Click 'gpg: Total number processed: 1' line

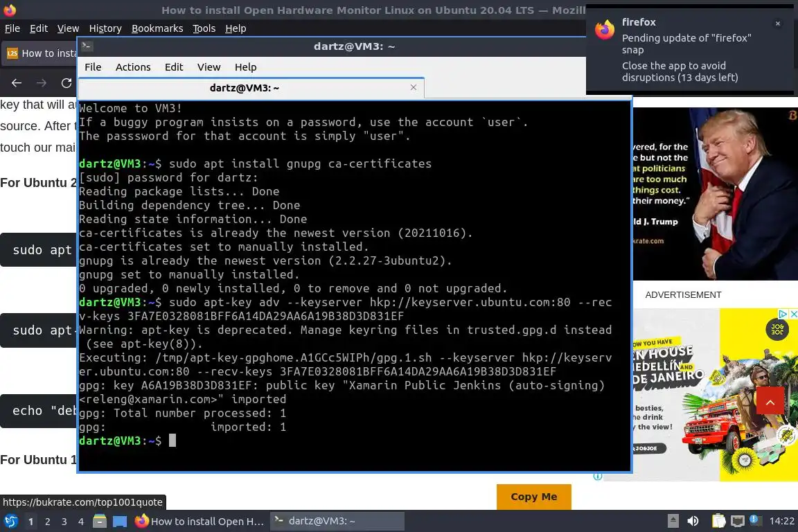pyautogui.click(x=183, y=413)
